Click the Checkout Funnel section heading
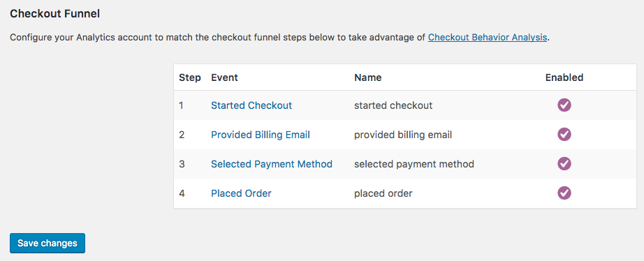The image size is (644, 261). 54,14
